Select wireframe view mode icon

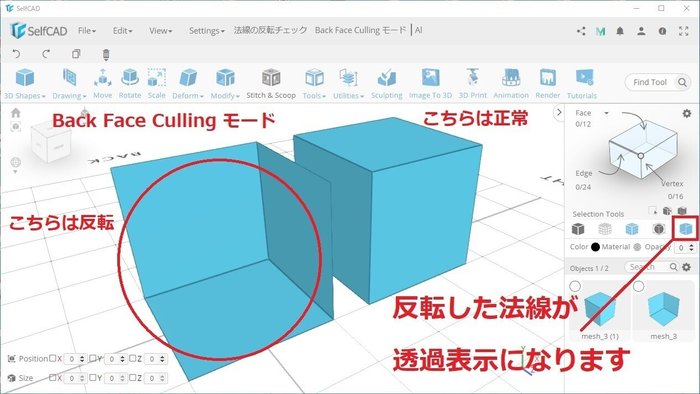605,229
